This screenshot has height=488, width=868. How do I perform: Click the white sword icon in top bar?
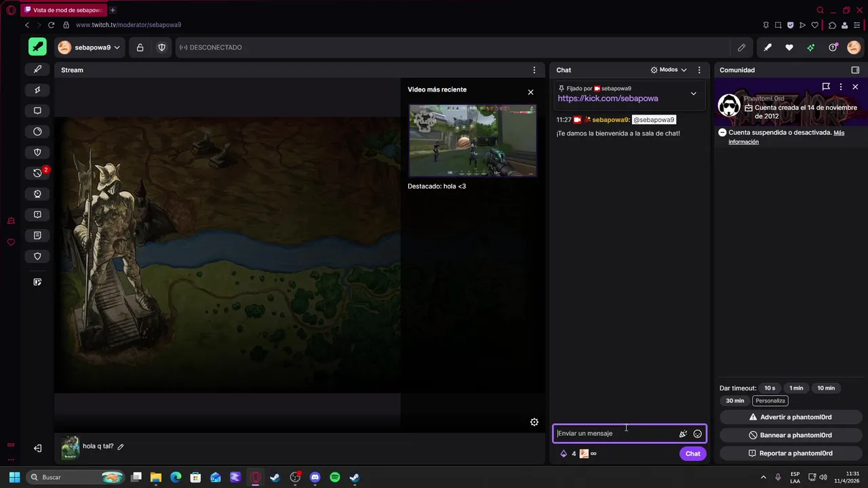(x=767, y=47)
